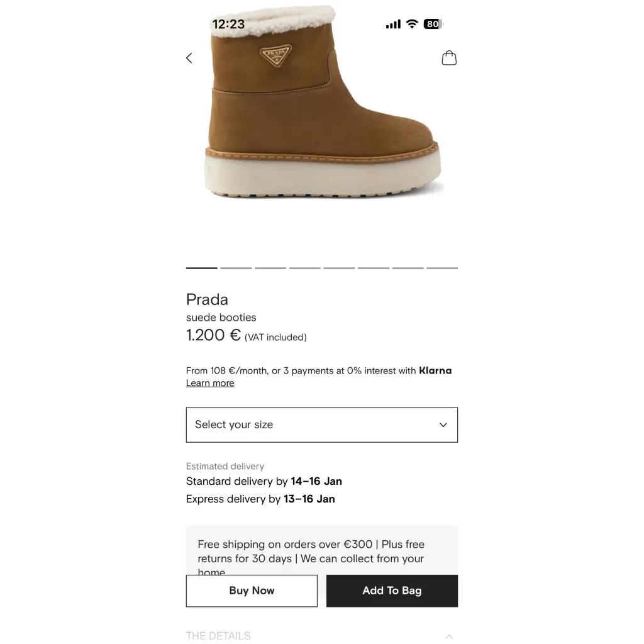
Task: Open the Klarna Learn more link
Action: tap(210, 383)
